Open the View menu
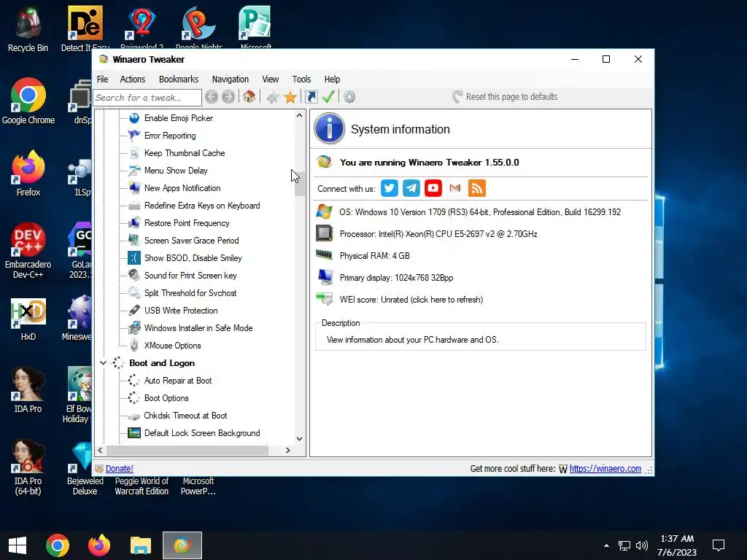The width and height of the screenshot is (747, 560). 270,79
